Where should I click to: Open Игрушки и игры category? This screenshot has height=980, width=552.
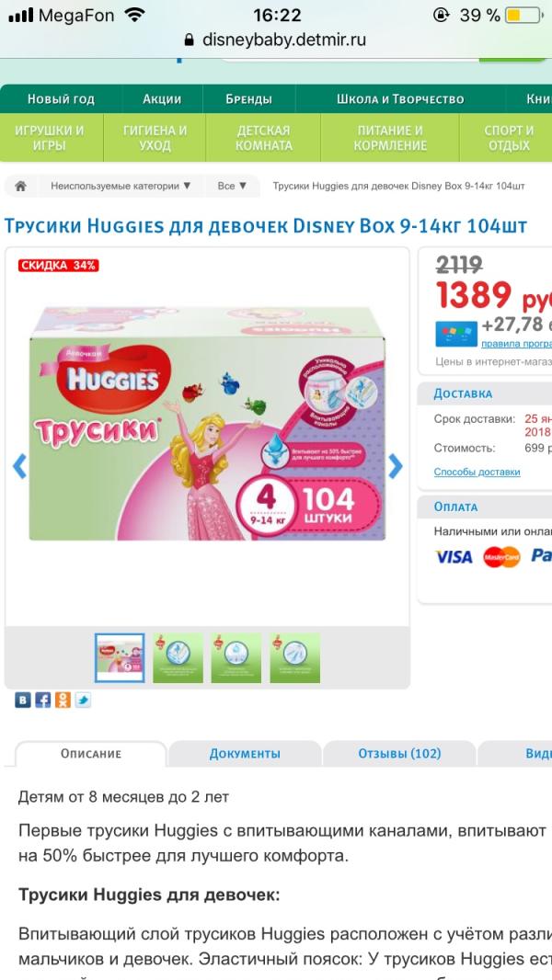[x=50, y=138]
